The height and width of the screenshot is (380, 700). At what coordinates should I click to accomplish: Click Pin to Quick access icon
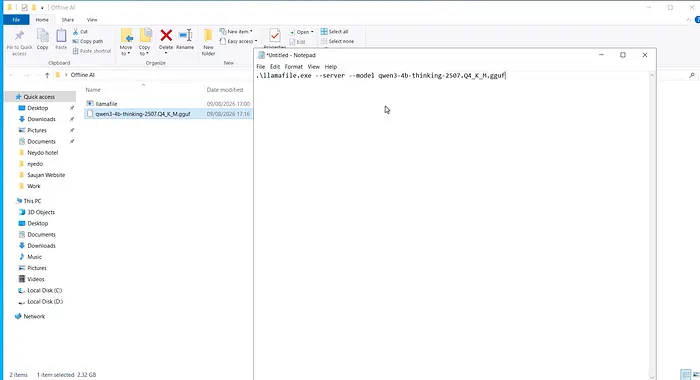19,36
